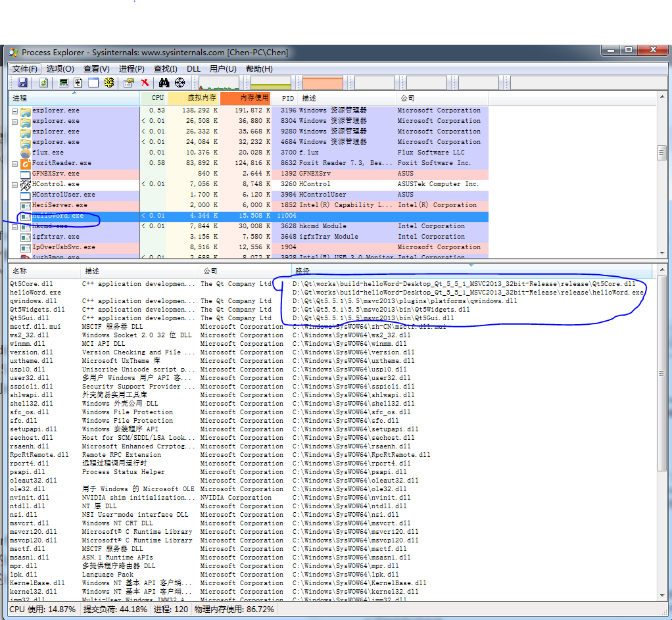
Task: Collapse the hkcmd.exe tree node
Action: pos(15,226)
